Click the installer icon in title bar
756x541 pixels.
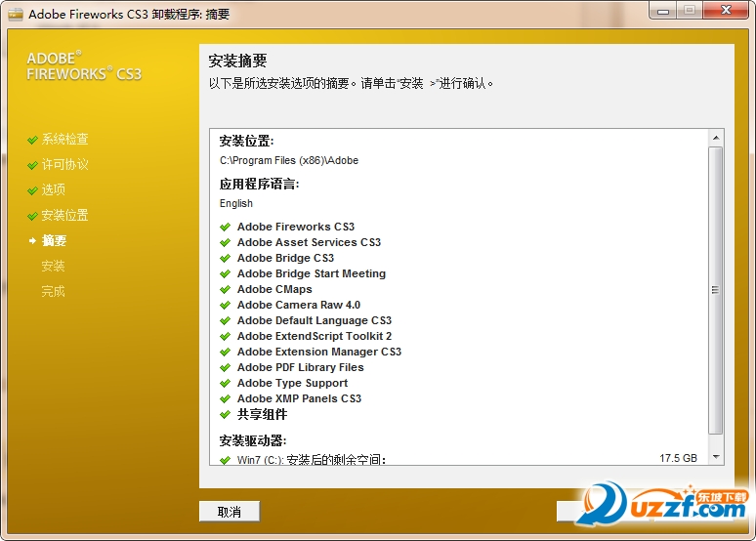point(16,14)
